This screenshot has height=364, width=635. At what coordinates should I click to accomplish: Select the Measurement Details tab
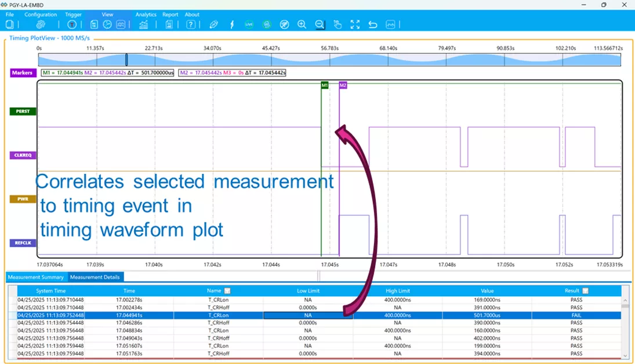(x=95, y=277)
